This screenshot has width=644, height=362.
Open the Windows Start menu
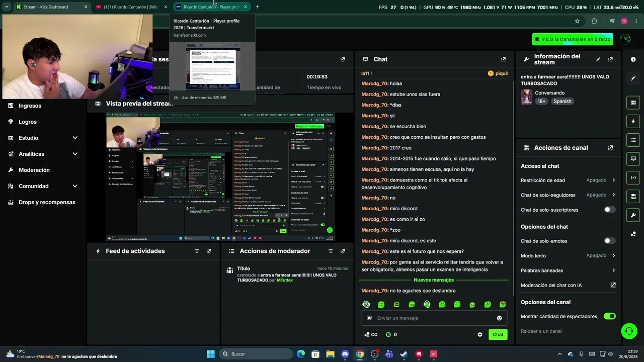(211, 354)
